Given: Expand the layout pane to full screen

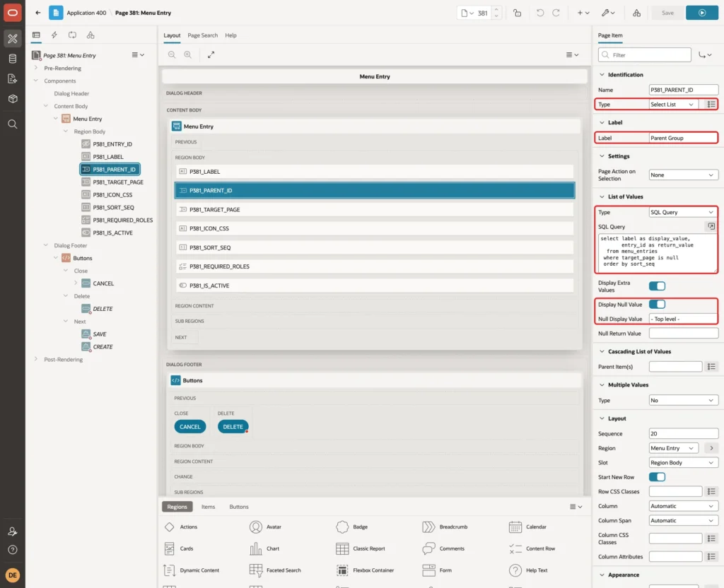Looking at the screenshot, I should tap(211, 55).
